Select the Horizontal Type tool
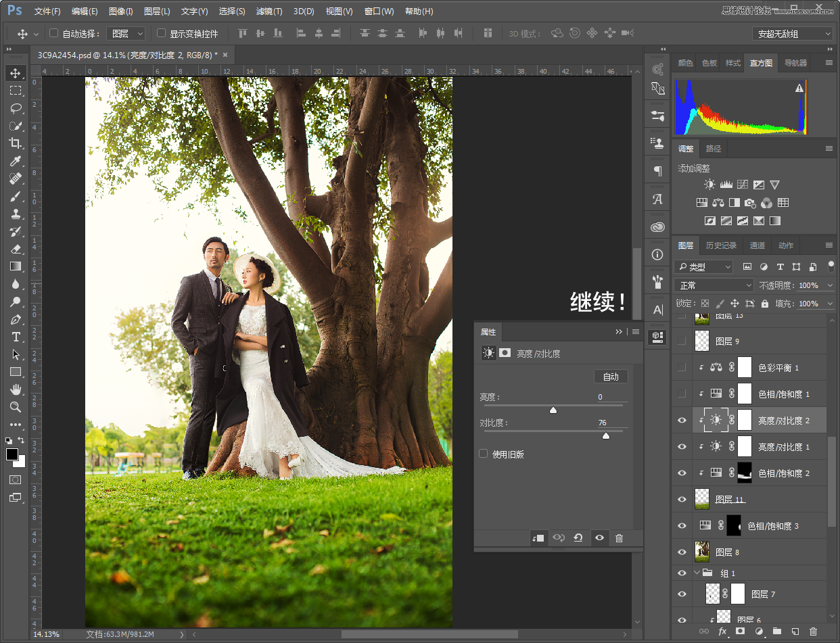The height and width of the screenshot is (643, 840). [x=15, y=337]
